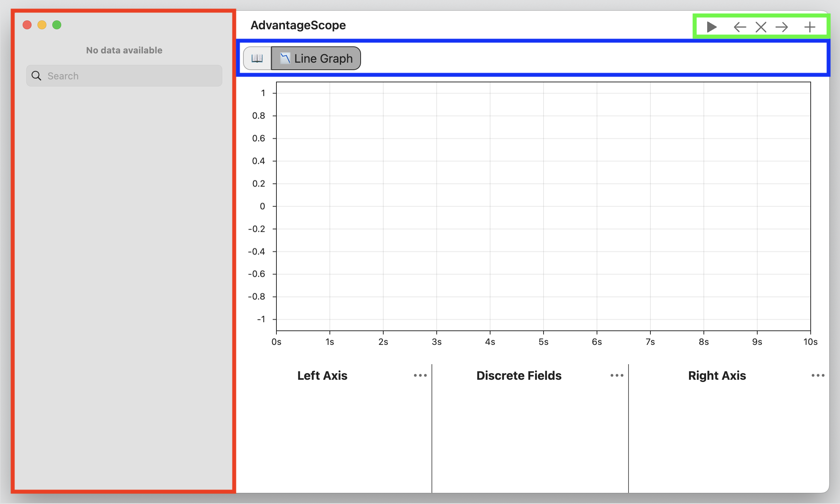
Task: Open Right Axis options menu dots
Action: pyautogui.click(x=818, y=376)
